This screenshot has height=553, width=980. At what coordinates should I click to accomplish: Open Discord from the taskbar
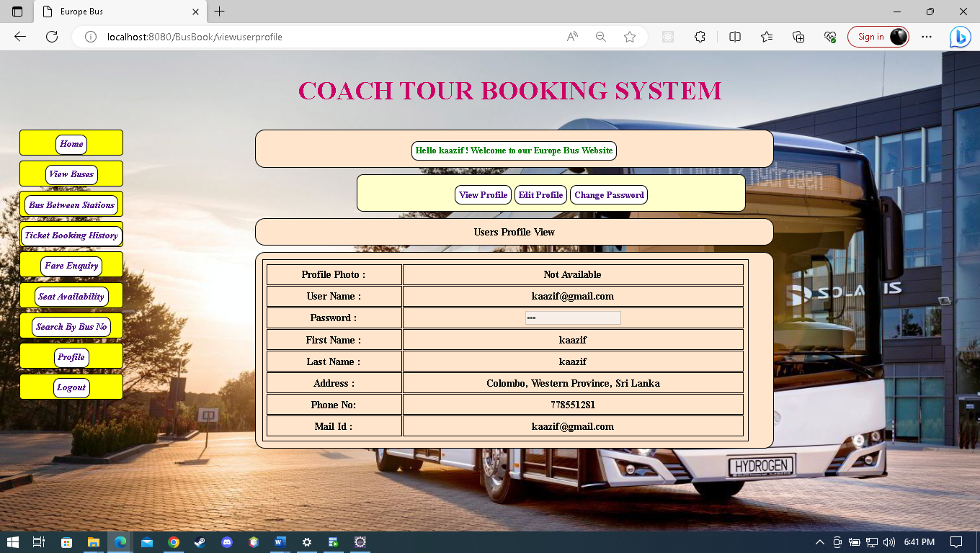click(x=227, y=542)
